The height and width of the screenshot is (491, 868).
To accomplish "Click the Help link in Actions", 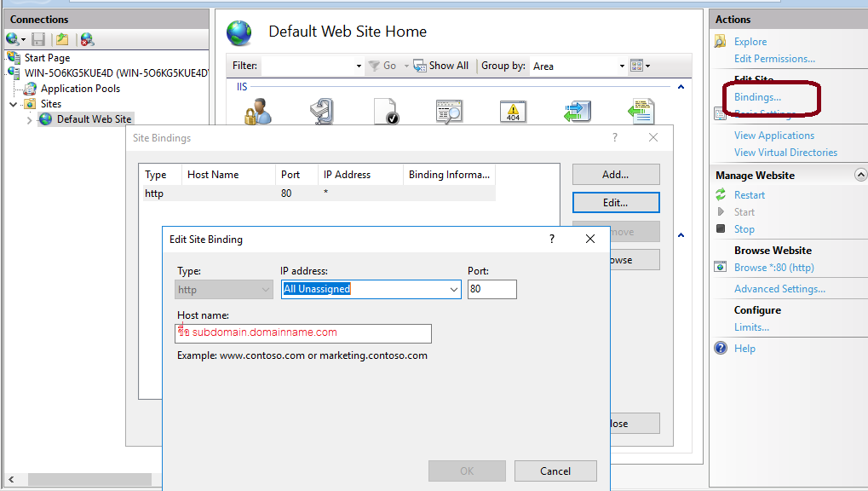I will coord(744,348).
